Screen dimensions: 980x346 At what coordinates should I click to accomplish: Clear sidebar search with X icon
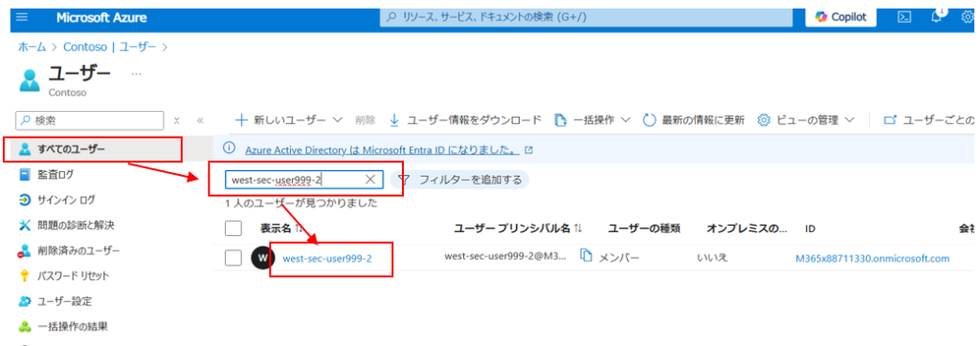click(177, 120)
